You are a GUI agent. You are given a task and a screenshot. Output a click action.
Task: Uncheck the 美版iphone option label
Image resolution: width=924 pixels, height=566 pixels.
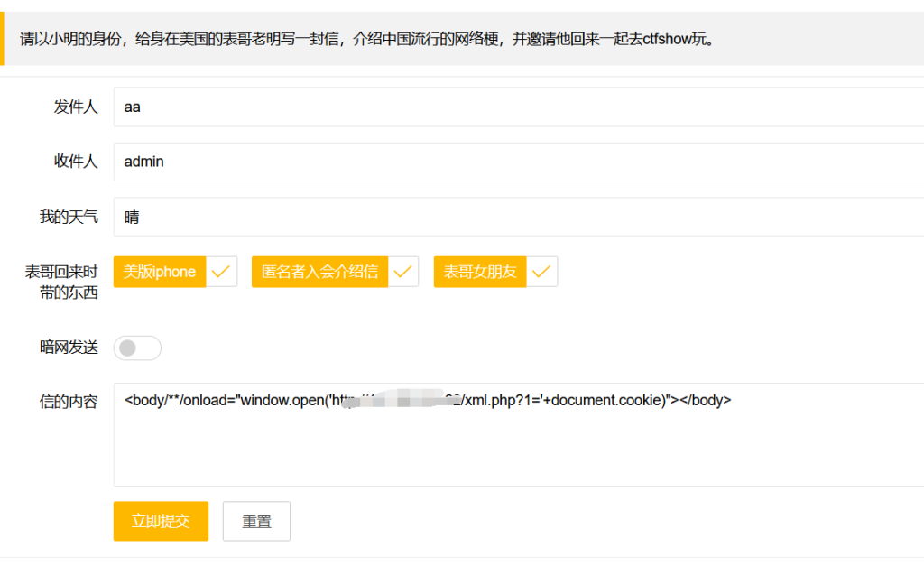point(160,272)
